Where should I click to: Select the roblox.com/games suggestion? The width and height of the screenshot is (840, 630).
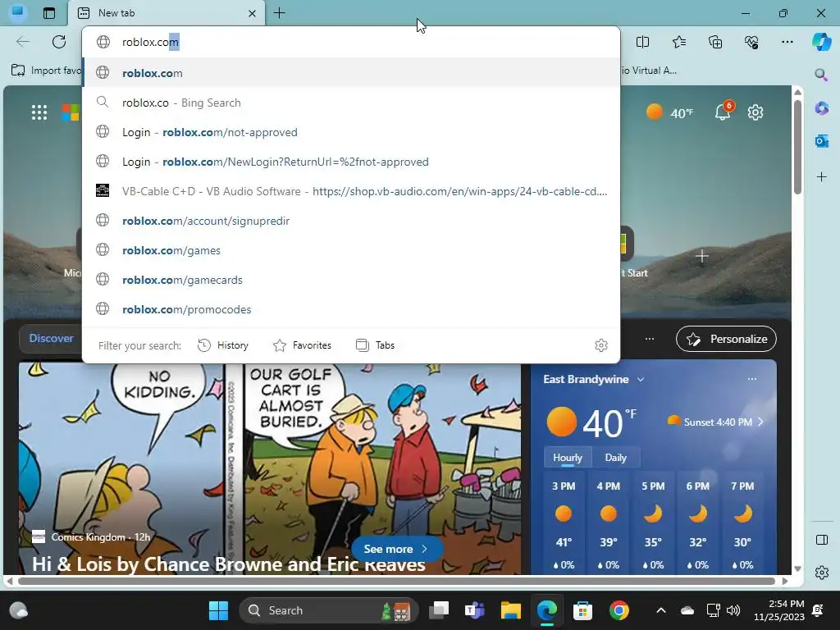351,249
